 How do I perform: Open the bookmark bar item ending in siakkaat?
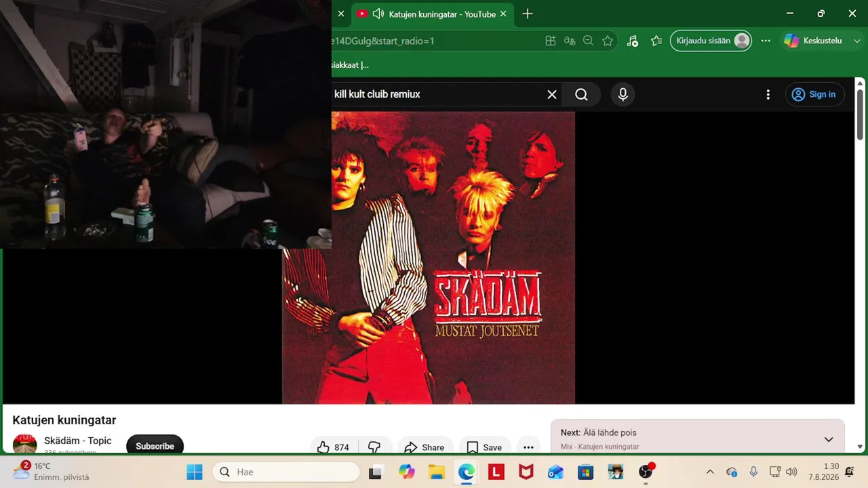[350, 65]
